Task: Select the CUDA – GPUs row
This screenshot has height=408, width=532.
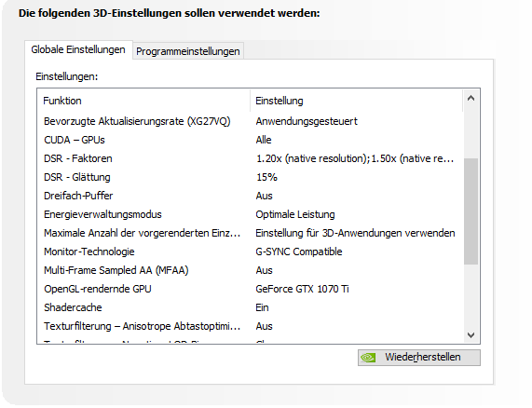Action: [x=250, y=140]
